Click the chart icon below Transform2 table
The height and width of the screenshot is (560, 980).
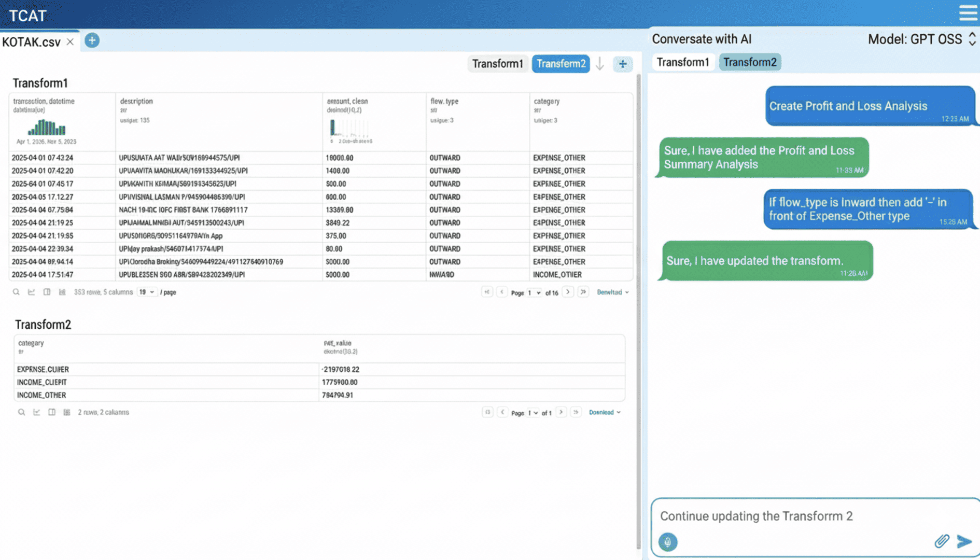[x=36, y=412]
